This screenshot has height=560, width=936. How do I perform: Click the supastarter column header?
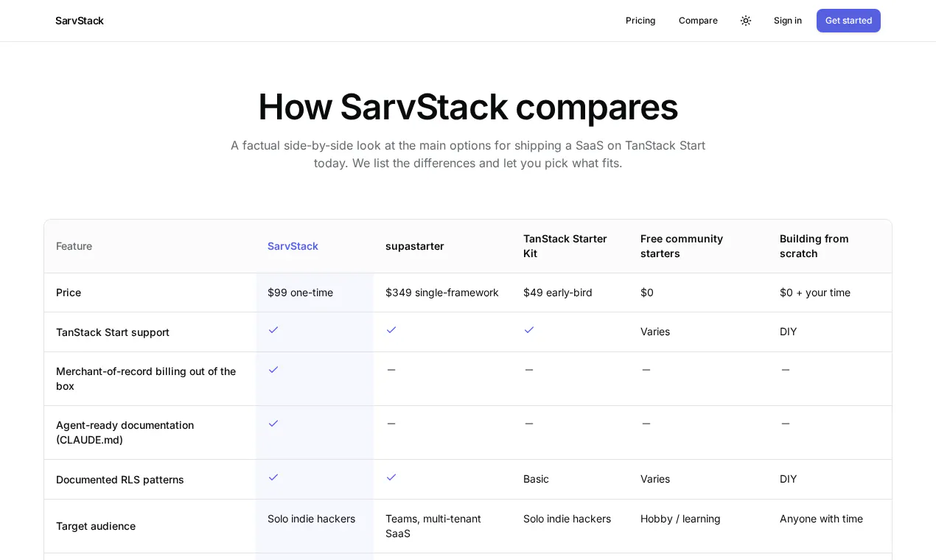pos(415,246)
